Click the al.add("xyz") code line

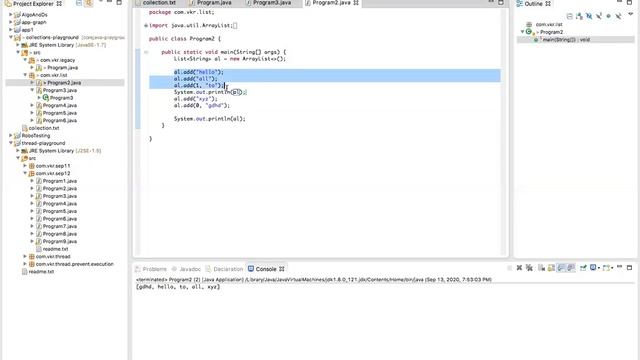(196, 99)
